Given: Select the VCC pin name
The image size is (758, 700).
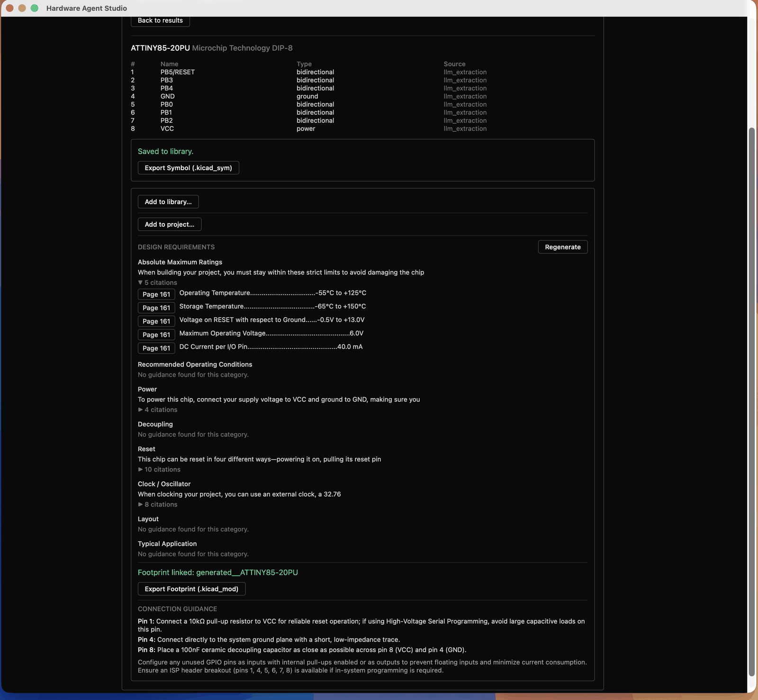Looking at the screenshot, I should pyautogui.click(x=167, y=128).
